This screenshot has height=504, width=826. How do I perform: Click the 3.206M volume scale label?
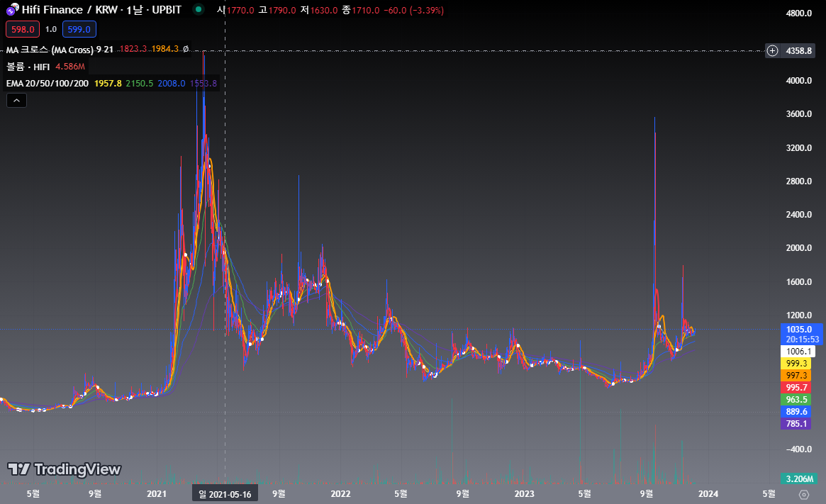[x=798, y=478]
